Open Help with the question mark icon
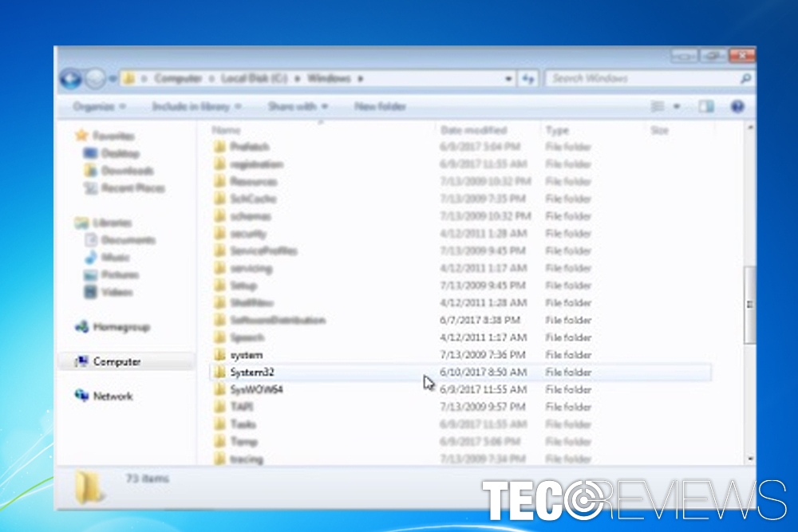Image resolution: width=798 pixels, height=532 pixels. pos(737,106)
